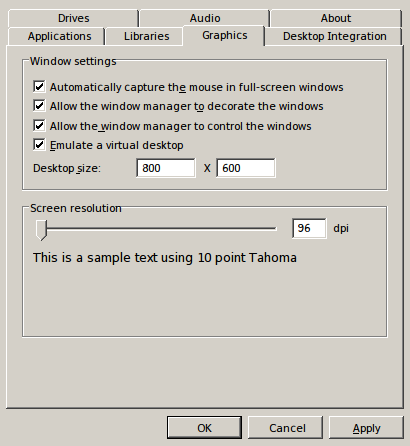Select the Applications tab
The image size is (410, 446).
click(59, 36)
